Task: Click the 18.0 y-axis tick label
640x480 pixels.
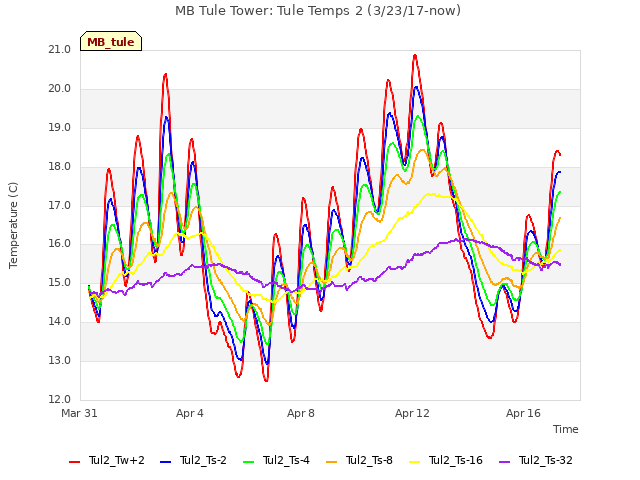Action: tap(60, 167)
